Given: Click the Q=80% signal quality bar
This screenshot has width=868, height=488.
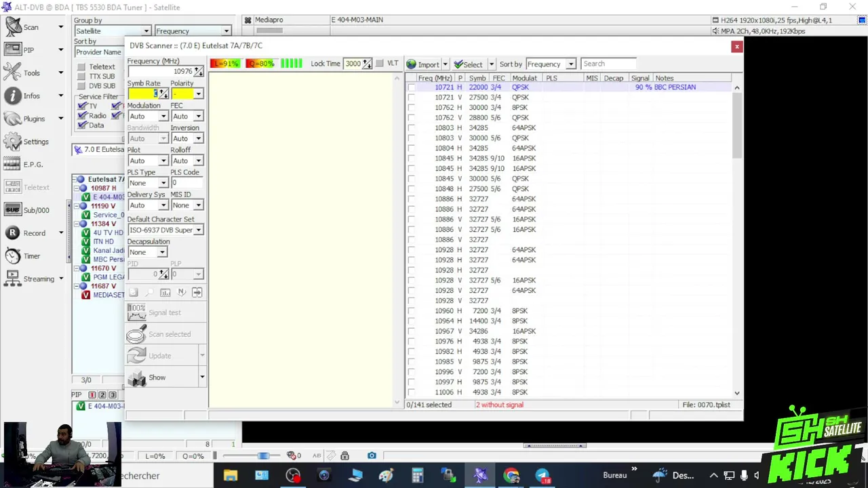Looking at the screenshot, I should [x=261, y=64].
